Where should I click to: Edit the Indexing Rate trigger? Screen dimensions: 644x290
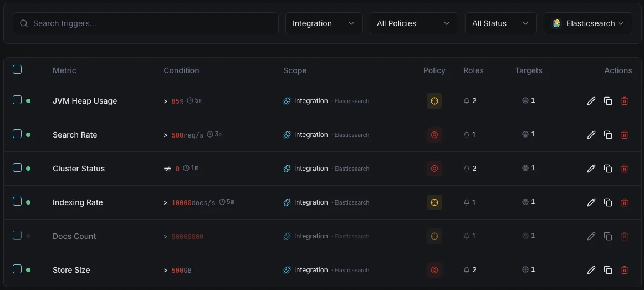pos(591,202)
